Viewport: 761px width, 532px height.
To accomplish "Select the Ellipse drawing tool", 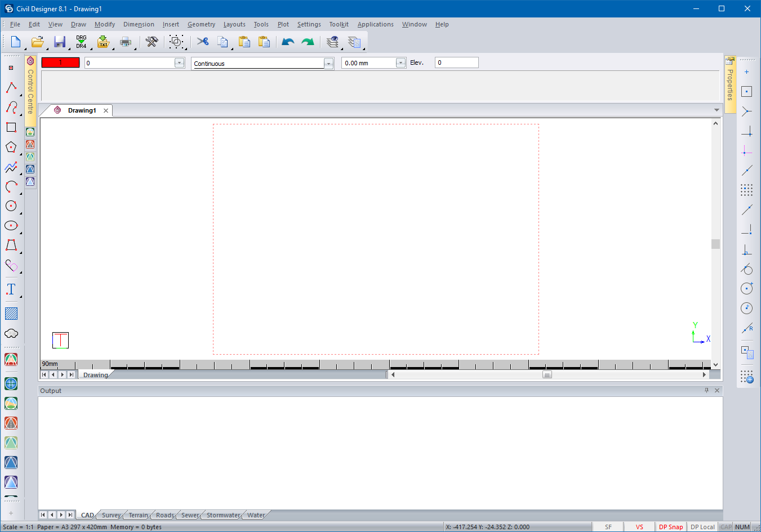I will [11, 226].
